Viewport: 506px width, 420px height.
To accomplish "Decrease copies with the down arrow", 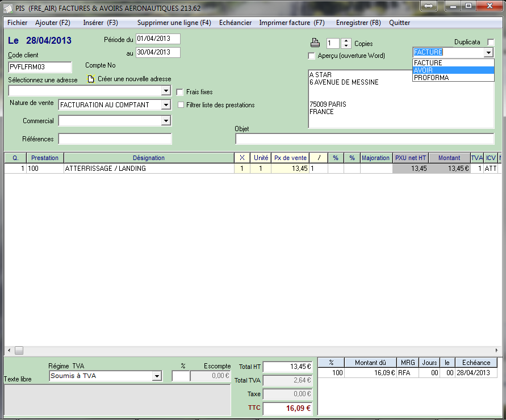I will click(346, 46).
